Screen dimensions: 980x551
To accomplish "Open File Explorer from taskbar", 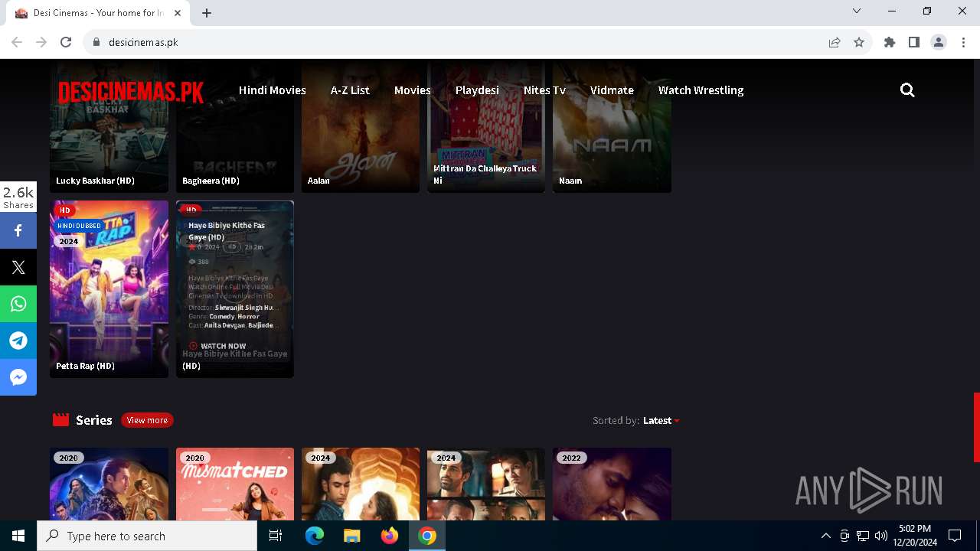I will point(352,536).
